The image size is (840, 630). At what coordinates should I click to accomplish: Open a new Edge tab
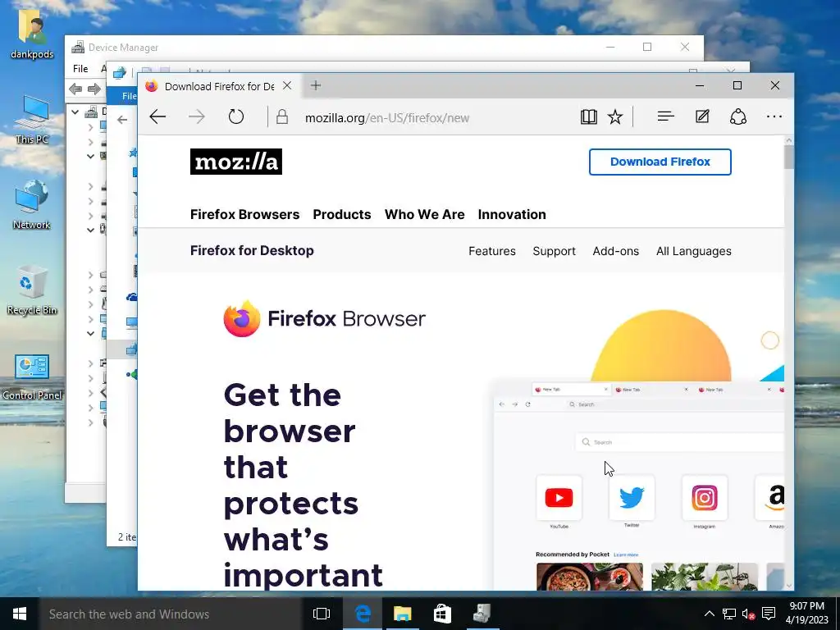point(316,85)
